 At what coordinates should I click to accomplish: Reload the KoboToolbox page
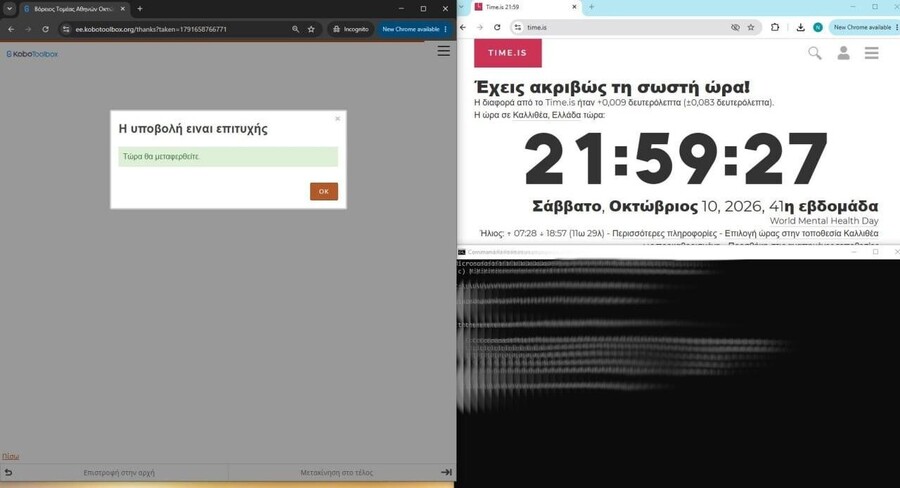45,29
